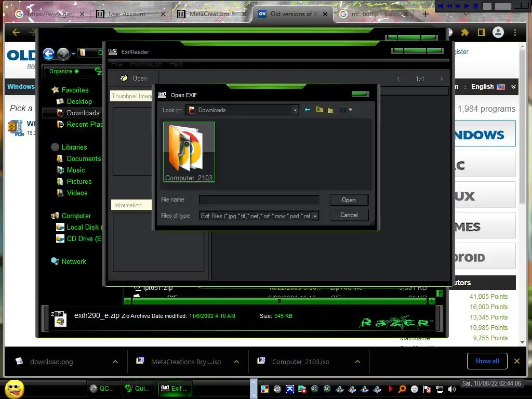Click the media player skip-to-start button
The height and width of the screenshot is (399, 532).
(441, 6)
